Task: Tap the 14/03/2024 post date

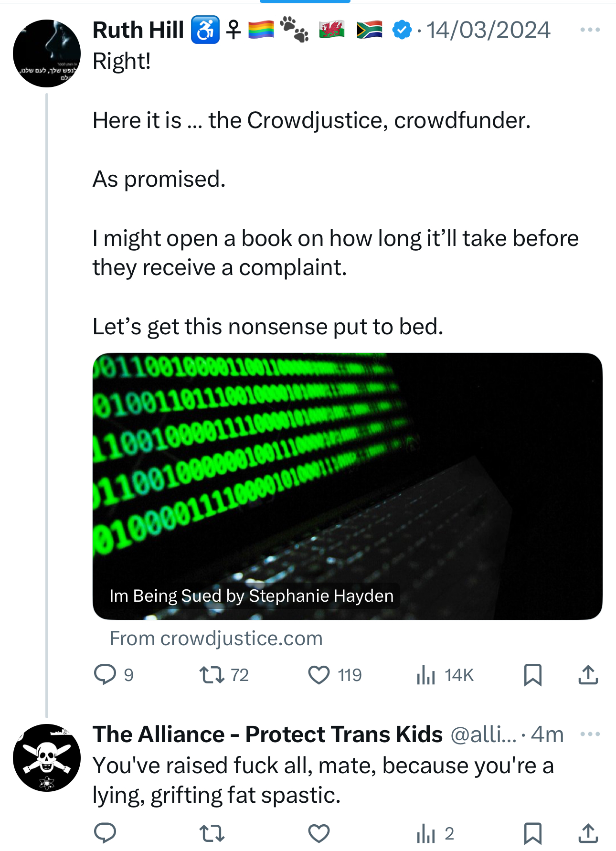Action: [x=488, y=30]
